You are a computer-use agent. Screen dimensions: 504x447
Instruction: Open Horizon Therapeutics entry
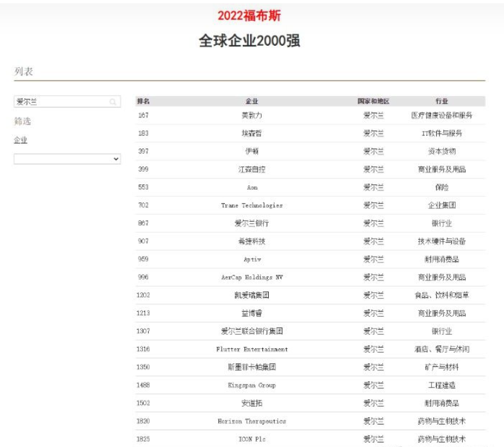click(x=251, y=421)
